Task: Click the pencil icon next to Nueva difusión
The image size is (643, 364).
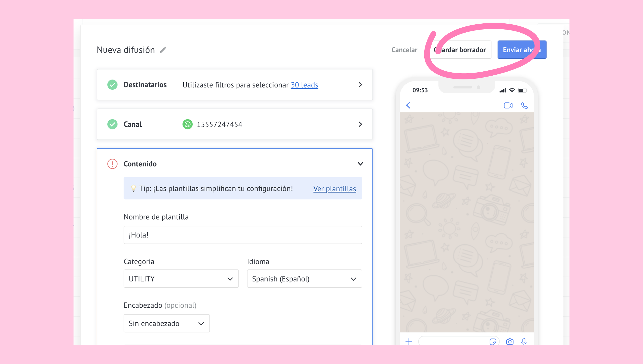Action: (163, 50)
